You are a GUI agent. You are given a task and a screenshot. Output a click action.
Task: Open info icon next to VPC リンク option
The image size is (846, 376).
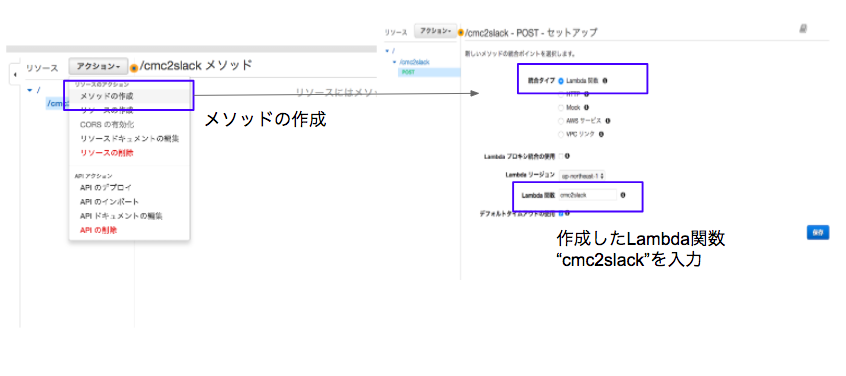(601, 134)
